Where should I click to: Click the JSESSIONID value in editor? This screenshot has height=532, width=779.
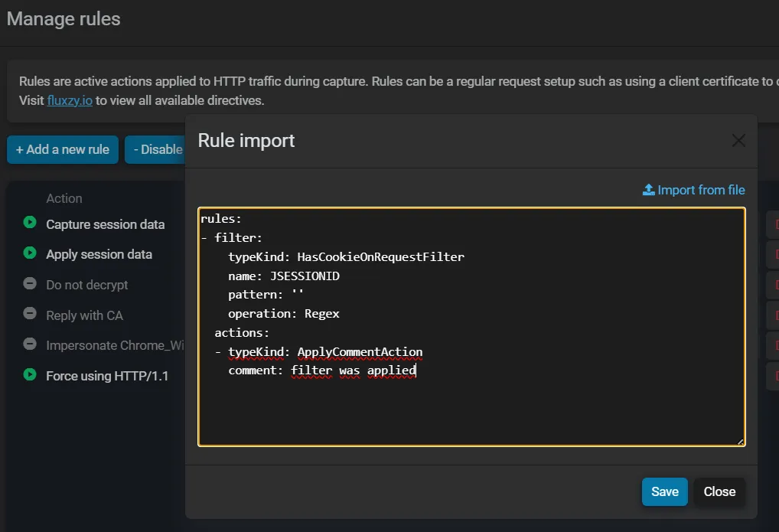point(305,276)
